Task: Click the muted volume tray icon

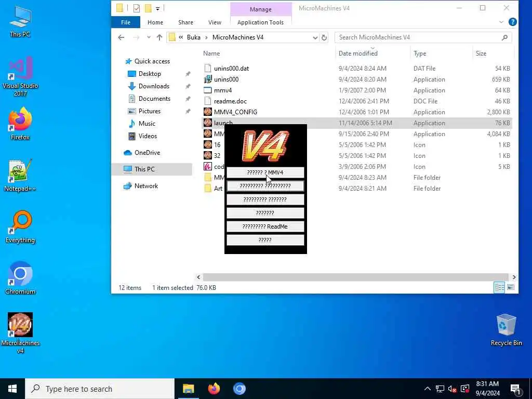Action: tap(452, 389)
